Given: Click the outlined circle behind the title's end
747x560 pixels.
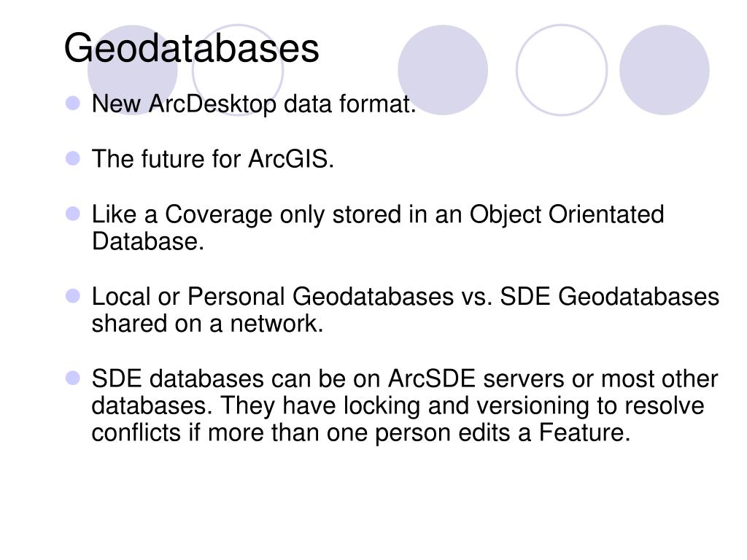Looking at the screenshot, I should point(238,70).
